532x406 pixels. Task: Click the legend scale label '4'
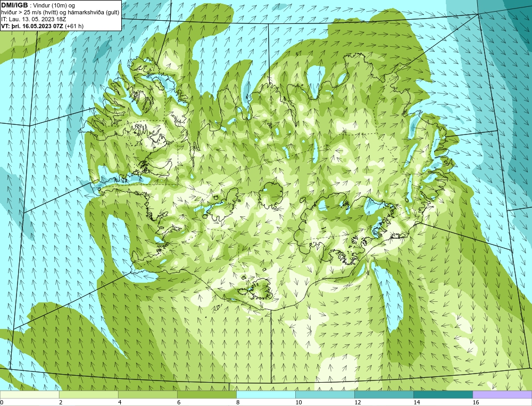click(x=120, y=402)
